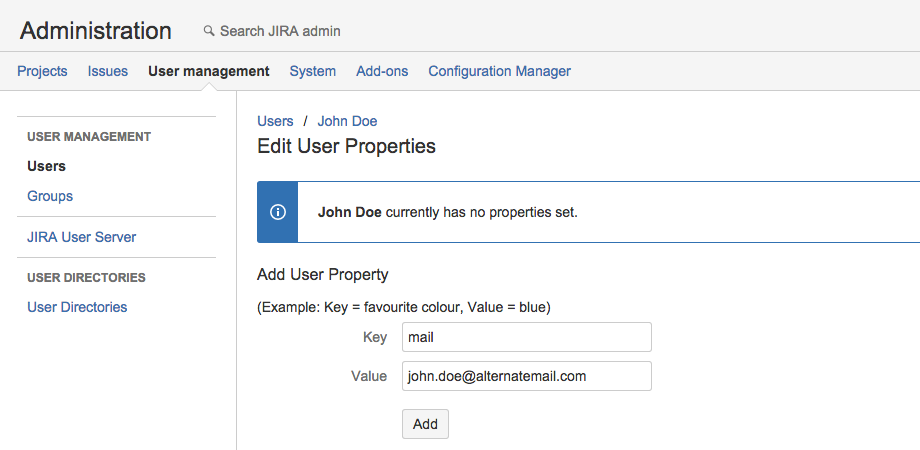Click the USER MANAGEMENT section header
Screen dimensions: 920x450
click(x=89, y=137)
